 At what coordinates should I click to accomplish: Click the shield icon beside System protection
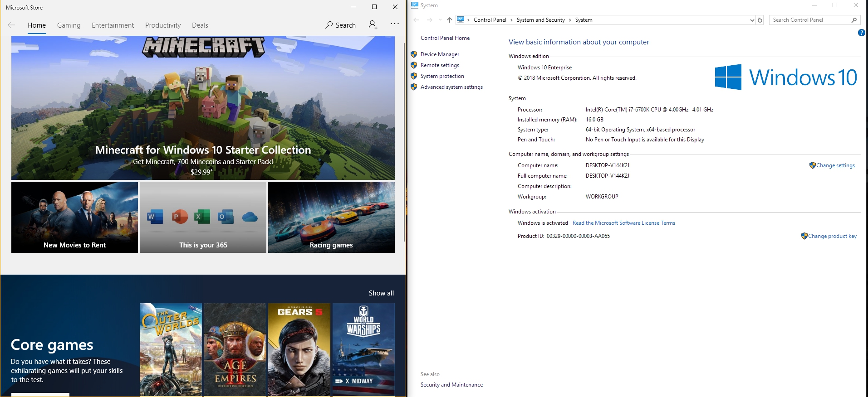tap(414, 76)
